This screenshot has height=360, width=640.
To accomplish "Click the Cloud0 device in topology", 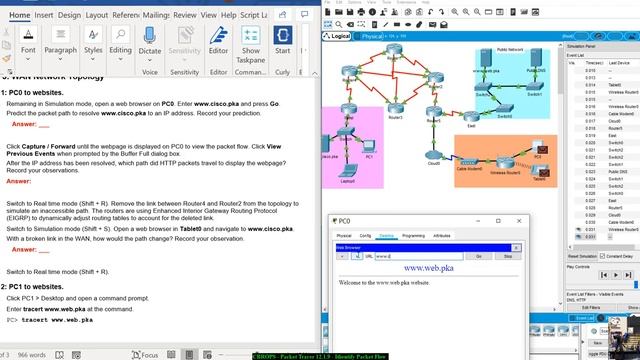I will [x=433, y=156].
